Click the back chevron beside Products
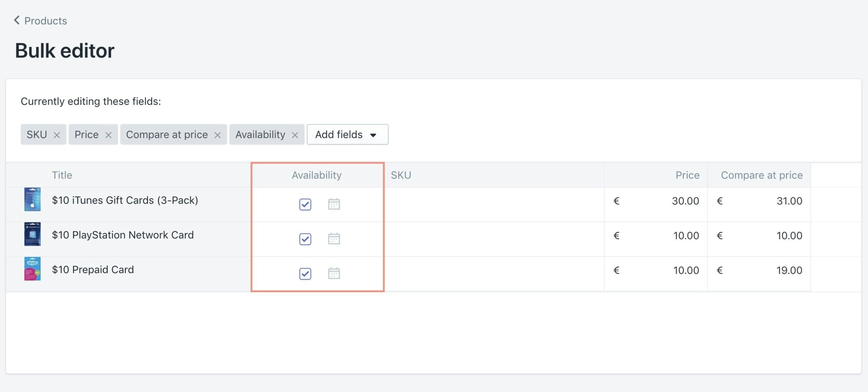Viewport: 868px width, 392px height. point(16,20)
